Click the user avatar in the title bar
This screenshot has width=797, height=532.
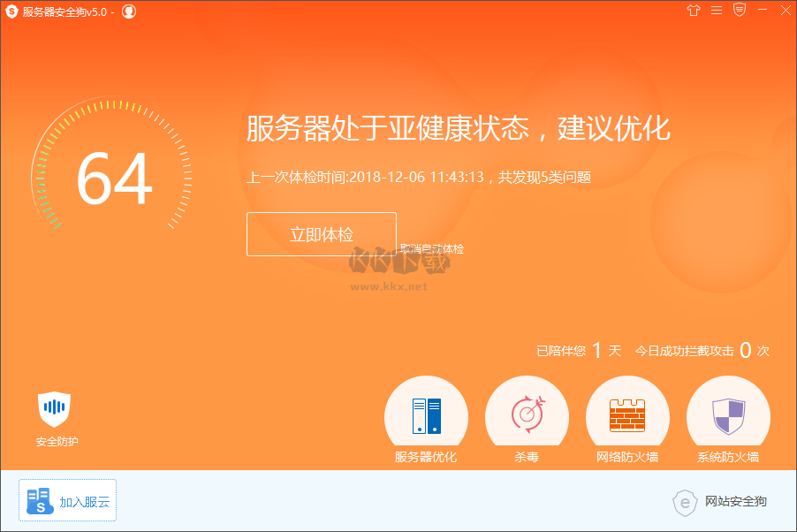pyautogui.click(x=128, y=11)
